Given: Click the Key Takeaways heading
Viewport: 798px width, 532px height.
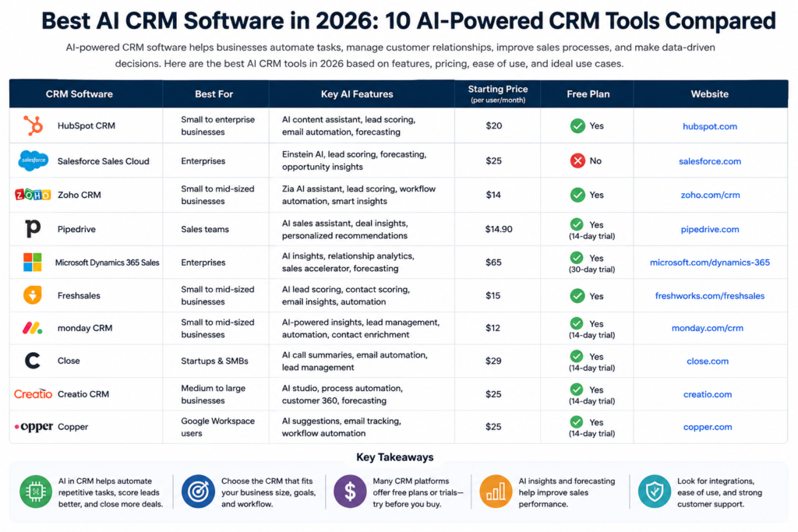Looking at the screenshot, I should (x=395, y=456).
